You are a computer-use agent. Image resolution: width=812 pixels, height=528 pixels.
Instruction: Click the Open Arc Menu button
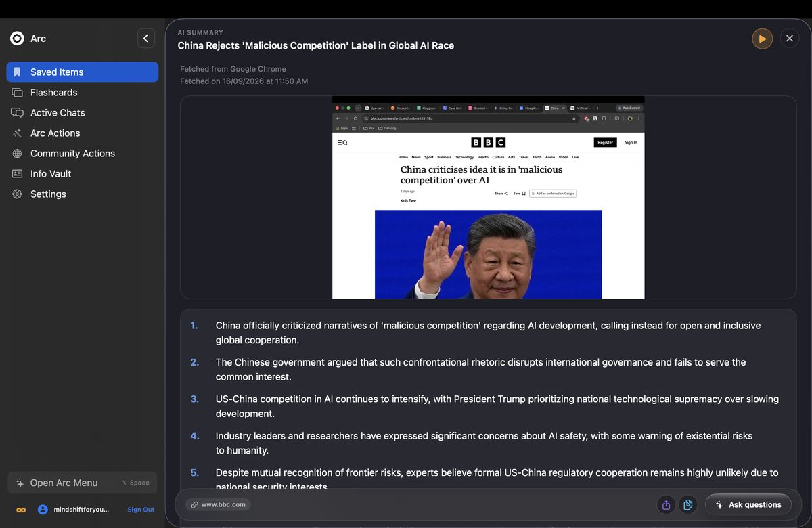[83, 483]
